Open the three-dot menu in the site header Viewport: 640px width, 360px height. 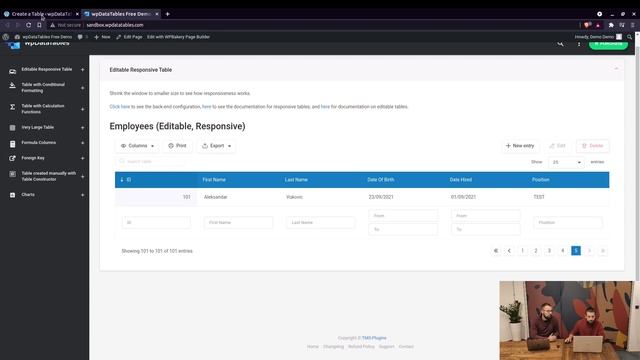[579, 44]
